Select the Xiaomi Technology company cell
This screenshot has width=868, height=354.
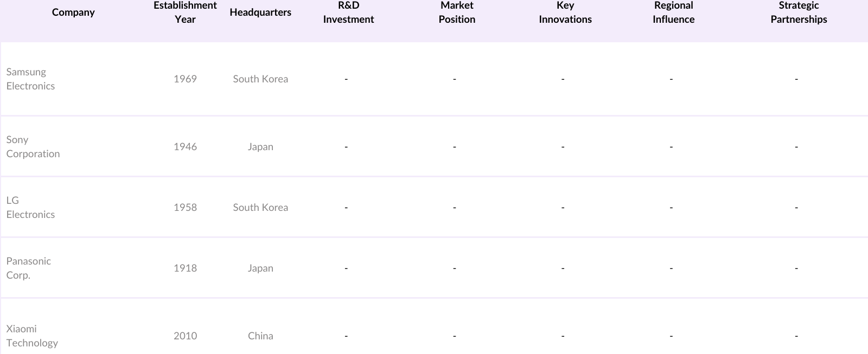click(x=32, y=336)
